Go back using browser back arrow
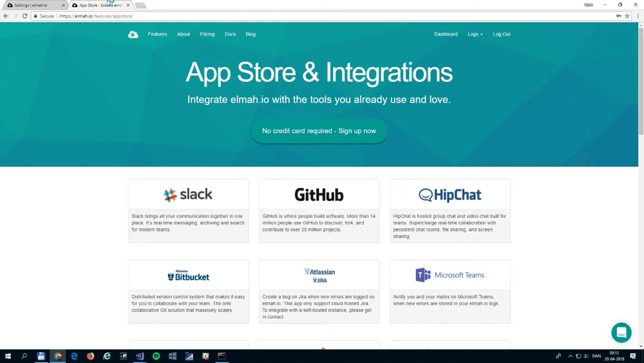Viewport: 644px width, 363px height. tap(6, 16)
